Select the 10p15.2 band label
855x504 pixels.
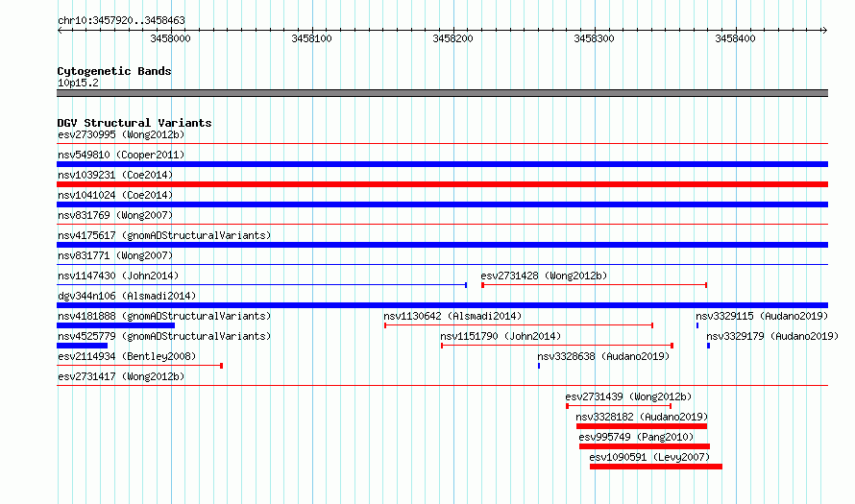pyautogui.click(x=78, y=83)
